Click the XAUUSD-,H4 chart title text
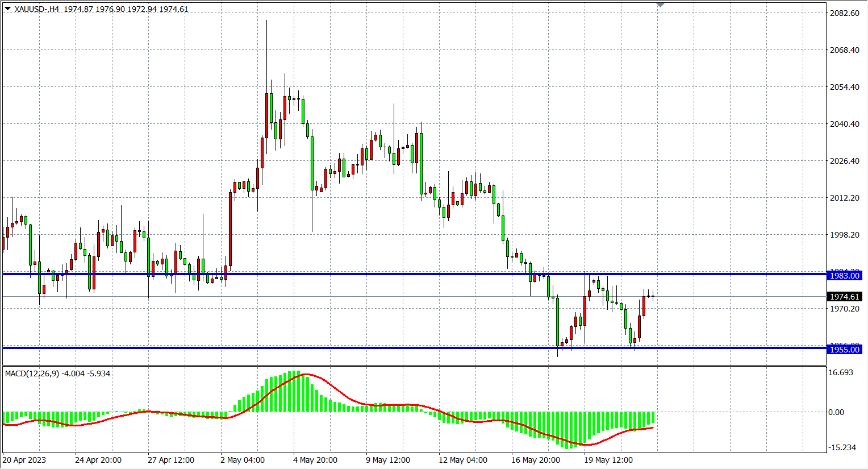The image size is (868, 469). pos(37,9)
